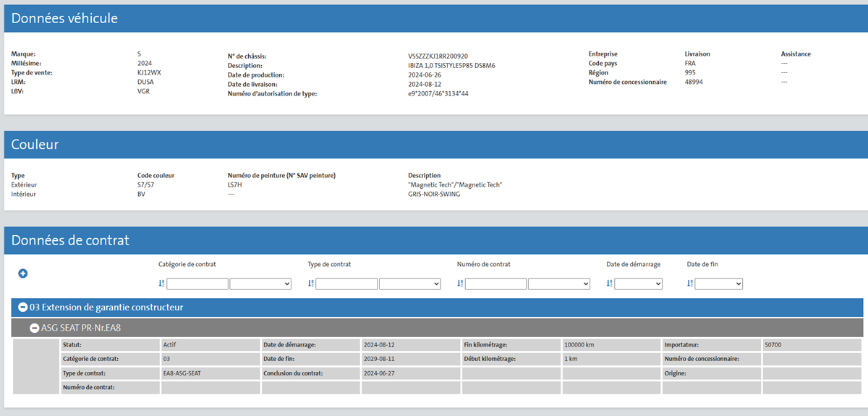
Task: Click the Couleur section header
Action: coord(35,145)
